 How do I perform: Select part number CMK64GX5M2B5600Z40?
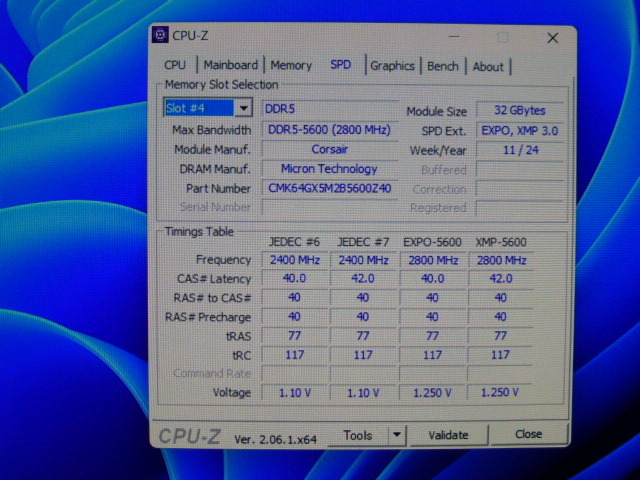coord(329,188)
